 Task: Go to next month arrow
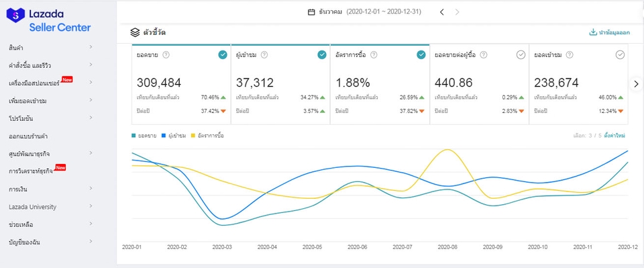point(457,12)
